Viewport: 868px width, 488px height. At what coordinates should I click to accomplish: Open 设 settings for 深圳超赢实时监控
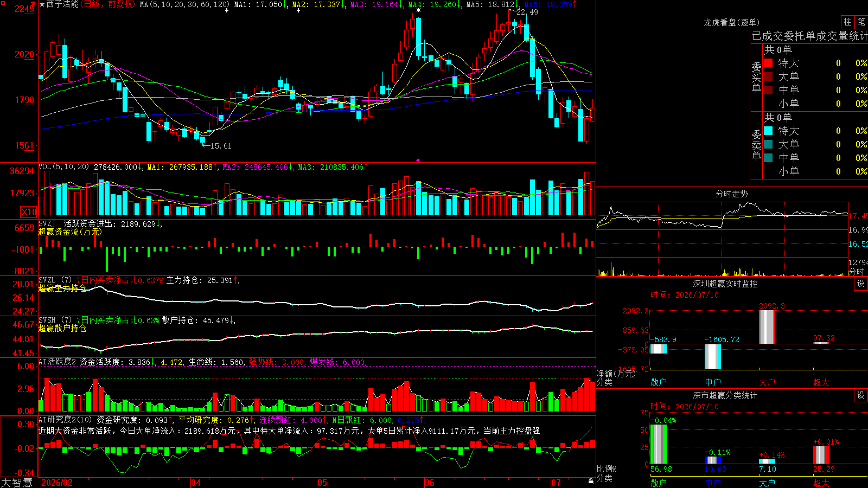click(861, 284)
